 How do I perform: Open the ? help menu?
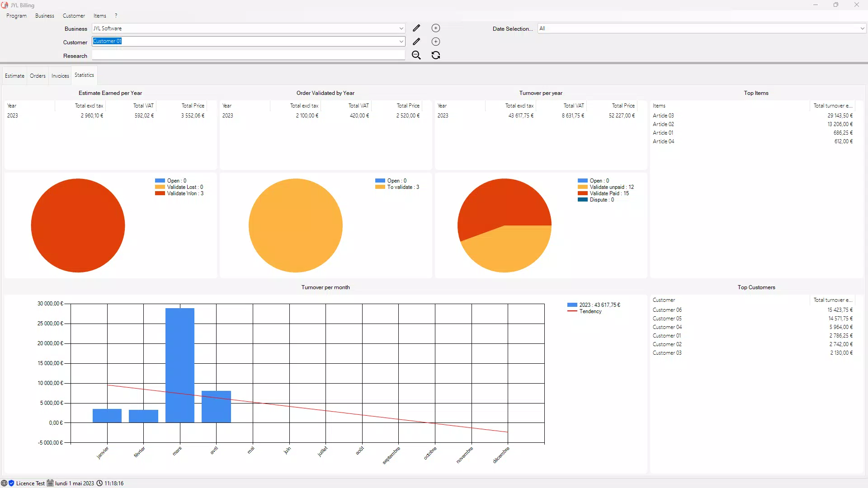[x=116, y=16]
